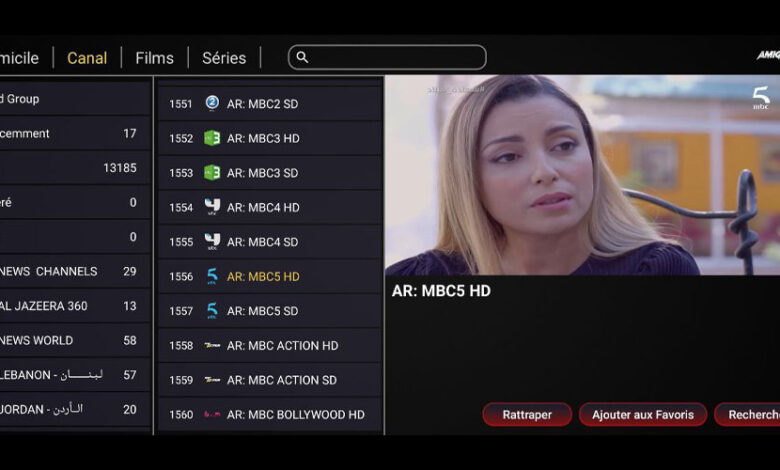Click the MBC5 SD blue logo icon

pyautogui.click(x=212, y=310)
